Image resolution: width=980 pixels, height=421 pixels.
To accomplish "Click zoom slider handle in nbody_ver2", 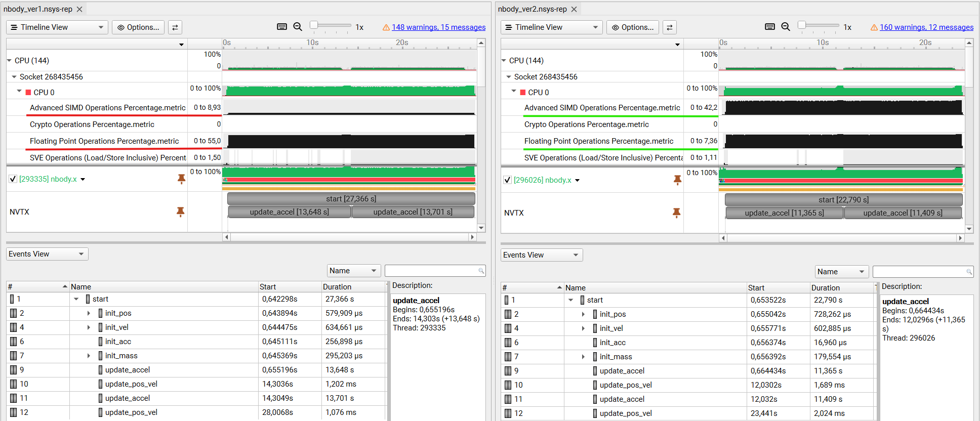I will [x=802, y=25].
